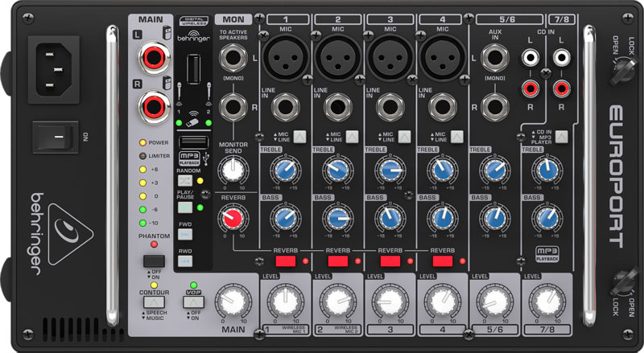Click channel 1 MIC XLR input
644x353 pixels.
coord(286,57)
